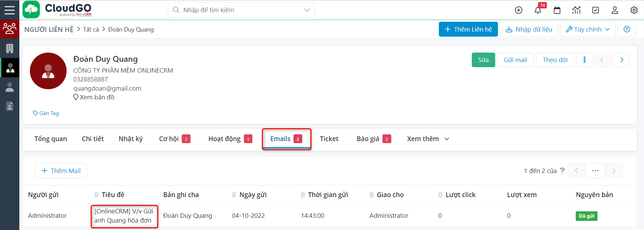
Task: Click the user profile icon
Action: 615,10
